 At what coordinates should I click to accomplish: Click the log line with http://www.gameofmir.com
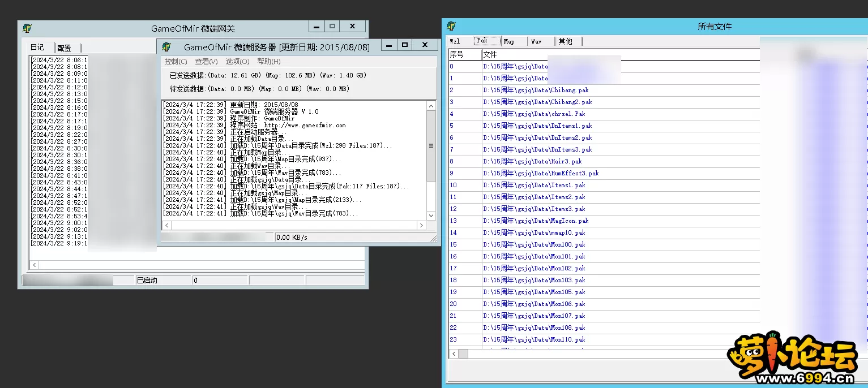click(x=254, y=125)
